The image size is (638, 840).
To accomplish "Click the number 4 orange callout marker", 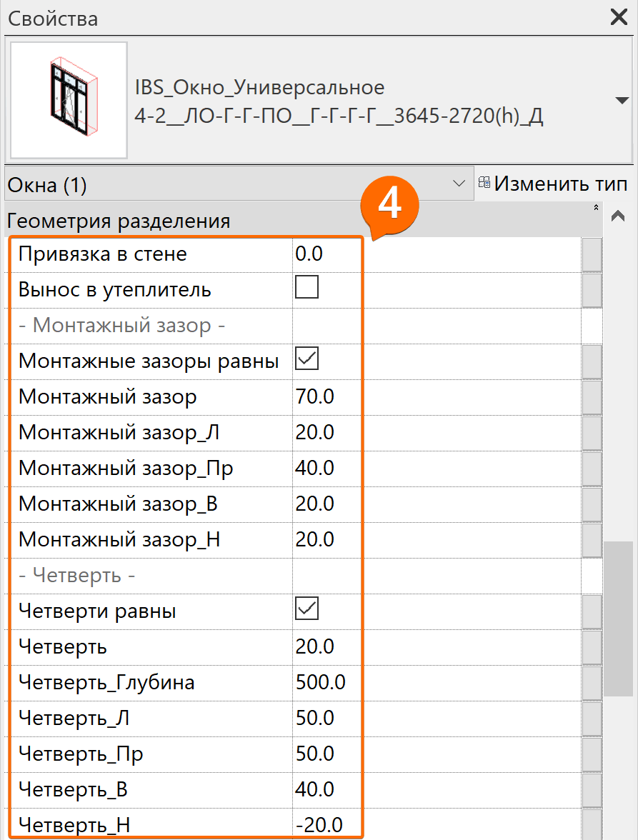I will click(389, 206).
